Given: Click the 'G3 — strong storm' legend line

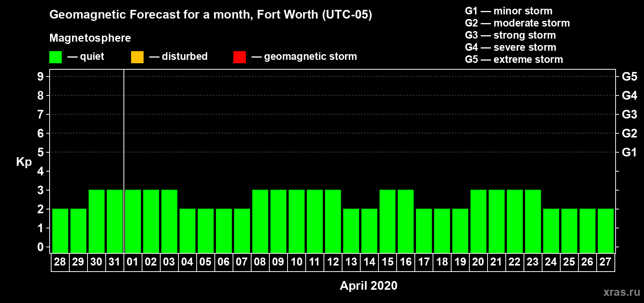Looking at the screenshot, I should coord(510,35).
